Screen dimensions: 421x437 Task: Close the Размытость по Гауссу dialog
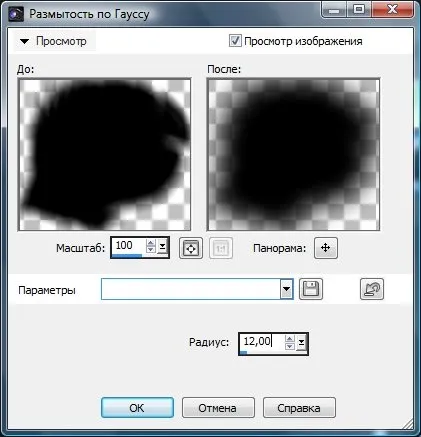point(393,9)
